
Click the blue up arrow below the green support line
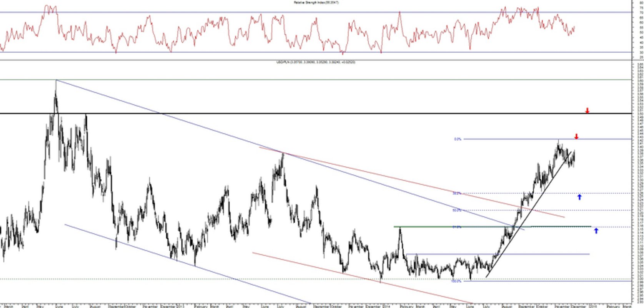click(596, 230)
